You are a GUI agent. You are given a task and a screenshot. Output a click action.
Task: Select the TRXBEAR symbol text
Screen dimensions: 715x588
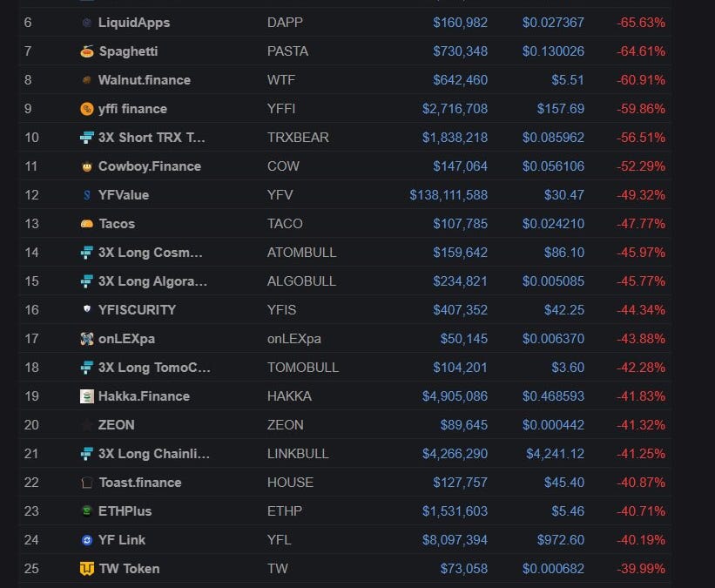pyautogui.click(x=298, y=138)
